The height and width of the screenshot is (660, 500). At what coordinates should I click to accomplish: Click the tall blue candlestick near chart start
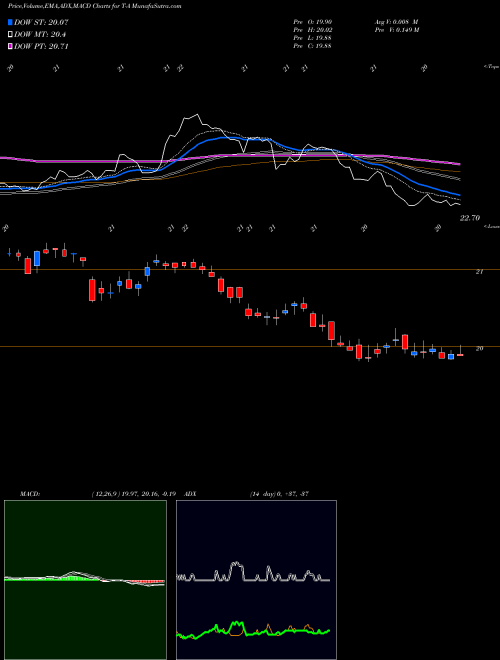tap(37, 258)
